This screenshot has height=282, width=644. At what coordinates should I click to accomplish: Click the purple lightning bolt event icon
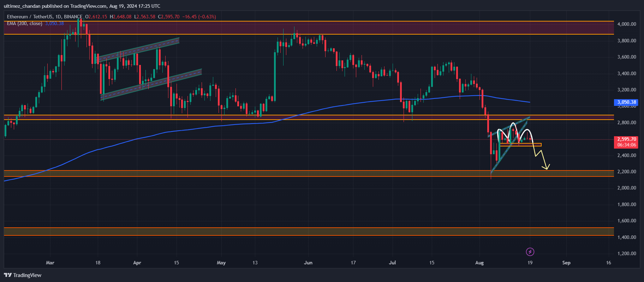[530, 252]
